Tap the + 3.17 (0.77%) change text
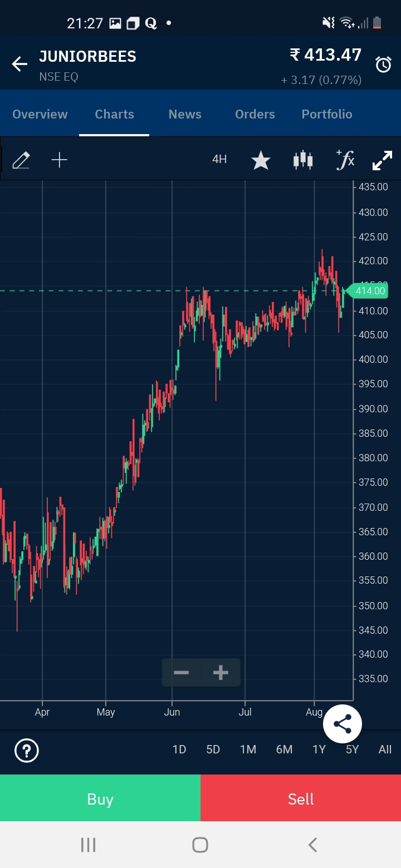Screen dimensions: 401x868 tap(321, 80)
